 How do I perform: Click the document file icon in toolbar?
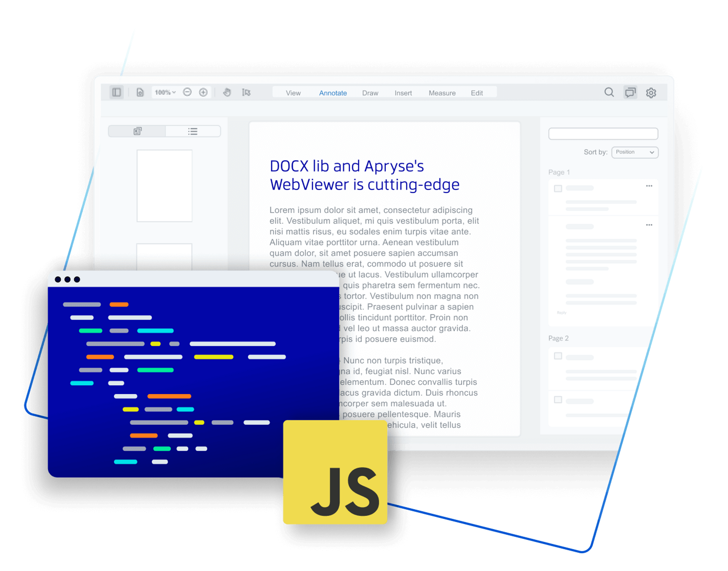pyautogui.click(x=140, y=92)
